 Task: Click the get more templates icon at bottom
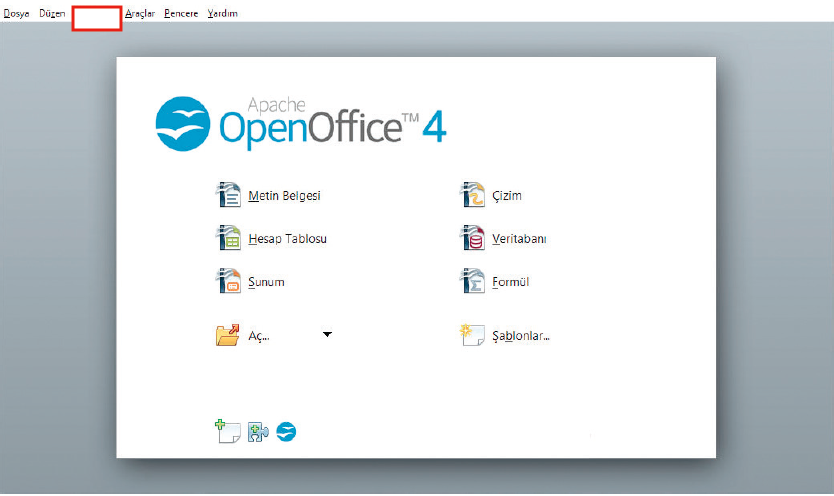[x=227, y=432]
